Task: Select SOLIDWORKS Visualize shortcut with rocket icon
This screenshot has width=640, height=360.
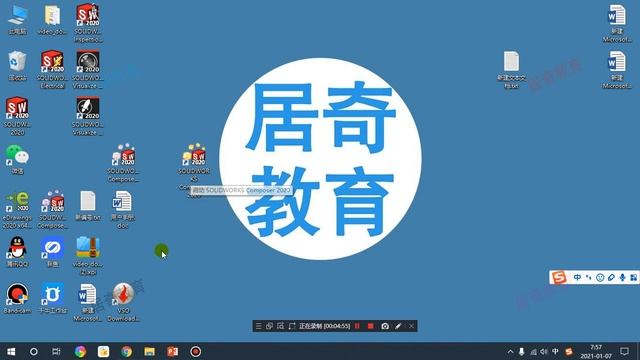Action: click(x=88, y=116)
